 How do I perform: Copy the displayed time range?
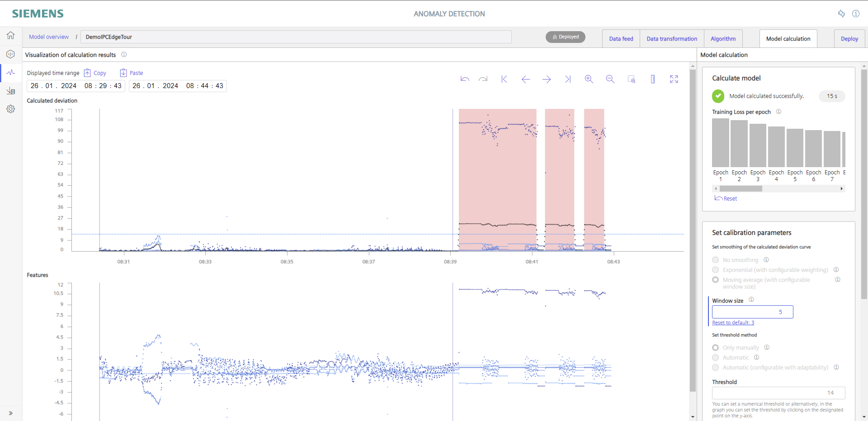tap(95, 73)
